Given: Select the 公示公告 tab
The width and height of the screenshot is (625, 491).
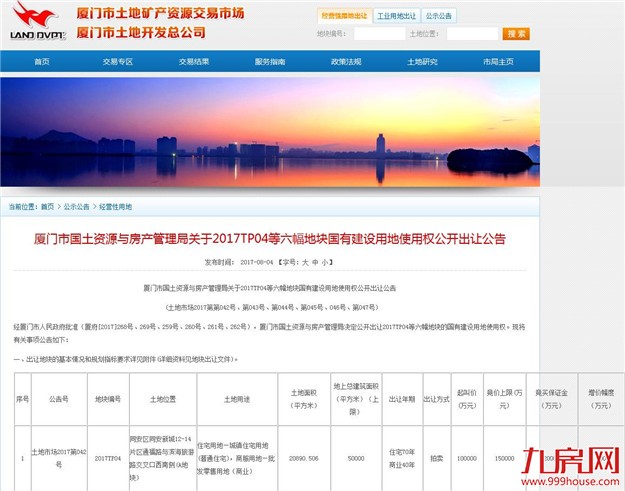Looking at the screenshot, I should pyautogui.click(x=438, y=16).
